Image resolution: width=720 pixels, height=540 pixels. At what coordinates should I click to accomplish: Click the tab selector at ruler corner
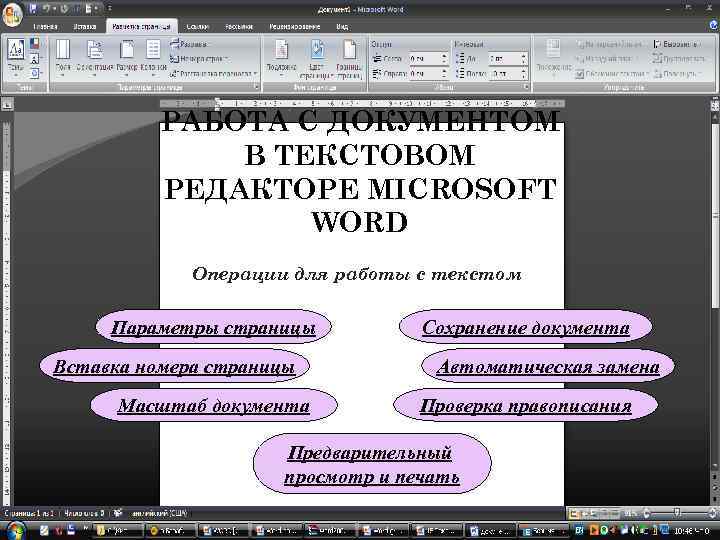click(x=7, y=105)
